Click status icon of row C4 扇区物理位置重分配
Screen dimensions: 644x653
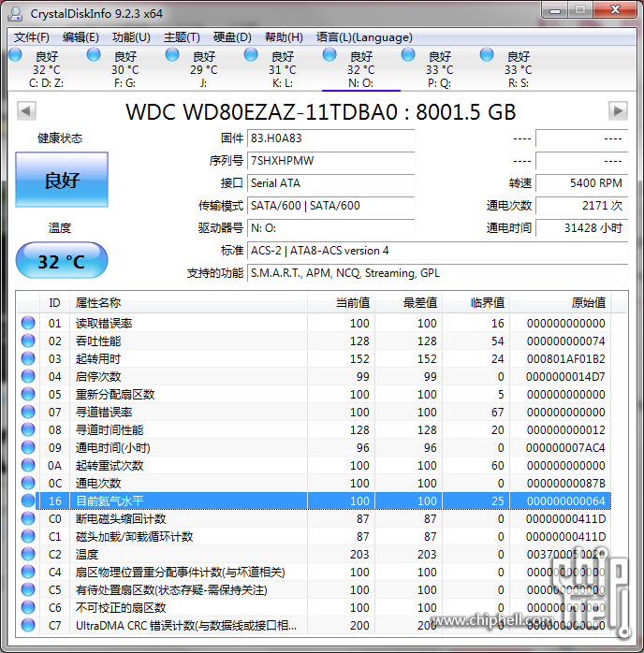(x=28, y=572)
